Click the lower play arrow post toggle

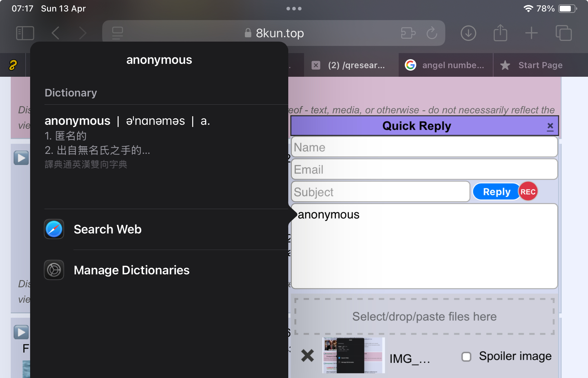point(21,332)
